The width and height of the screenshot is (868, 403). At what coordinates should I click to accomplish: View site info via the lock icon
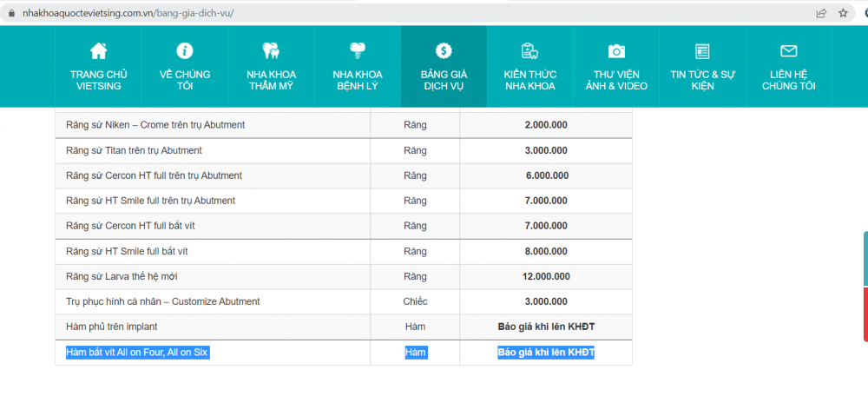click(x=11, y=13)
